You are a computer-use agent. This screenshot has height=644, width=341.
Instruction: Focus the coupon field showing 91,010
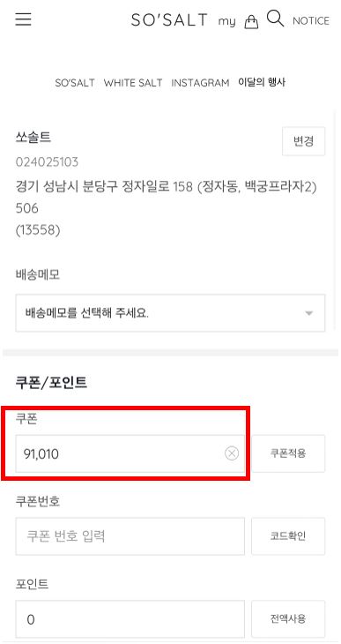pyautogui.click(x=130, y=453)
